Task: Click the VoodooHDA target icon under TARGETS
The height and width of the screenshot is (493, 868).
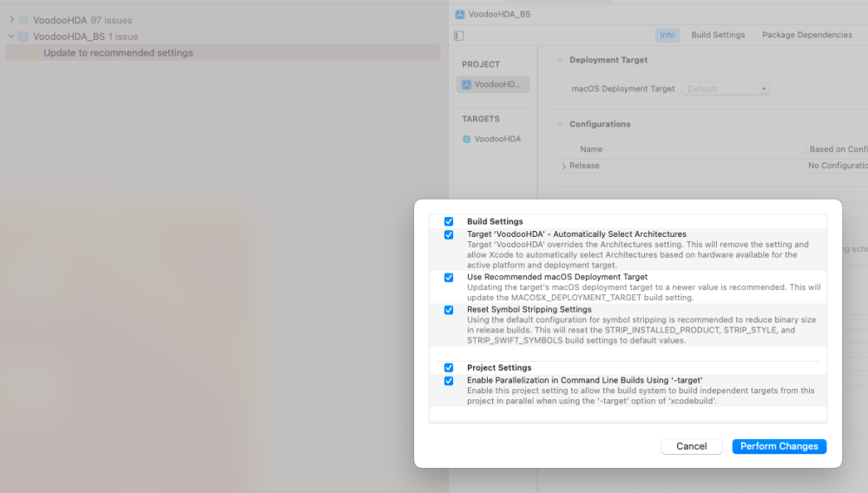Action: (467, 139)
